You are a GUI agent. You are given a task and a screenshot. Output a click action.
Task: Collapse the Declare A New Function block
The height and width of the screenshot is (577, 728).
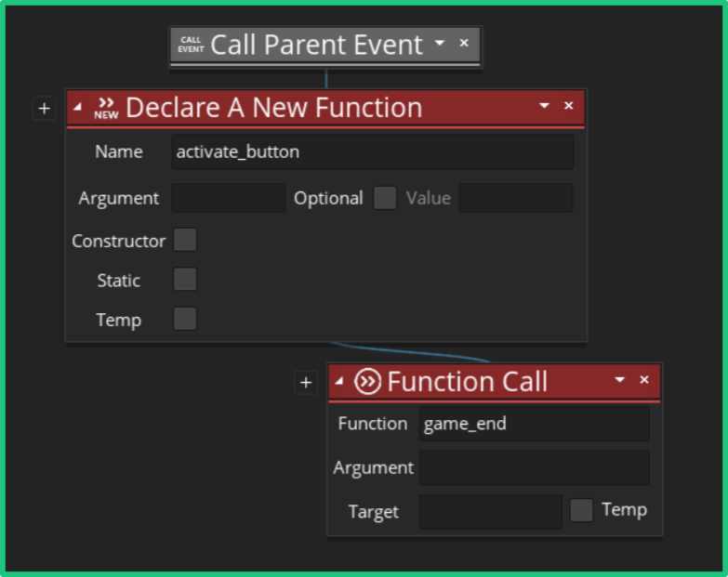tap(77, 107)
